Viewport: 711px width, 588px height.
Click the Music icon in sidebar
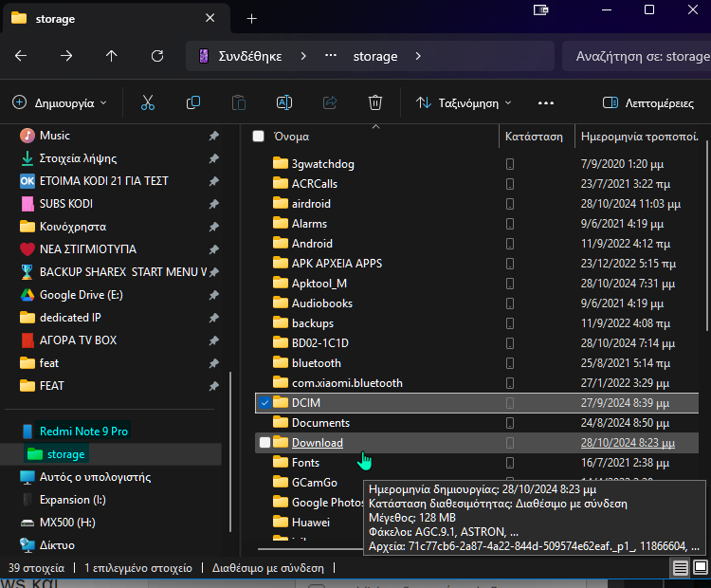(27, 136)
